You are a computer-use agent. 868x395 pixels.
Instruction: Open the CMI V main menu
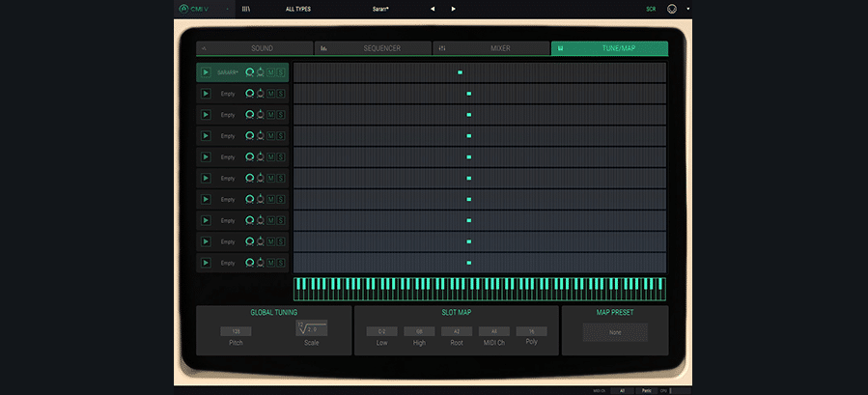pos(205,9)
